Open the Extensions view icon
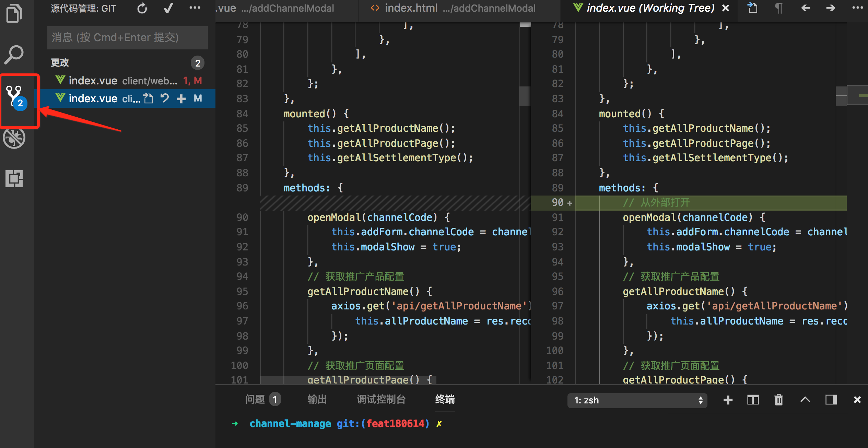This screenshot has width=868, height=448. [x=14, y=179]
